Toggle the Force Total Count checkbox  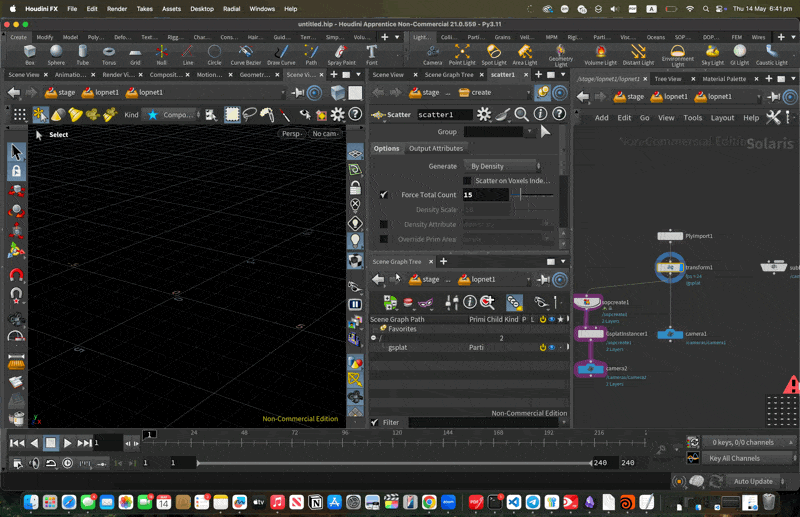pyautogui.click(x=384, y=194)
